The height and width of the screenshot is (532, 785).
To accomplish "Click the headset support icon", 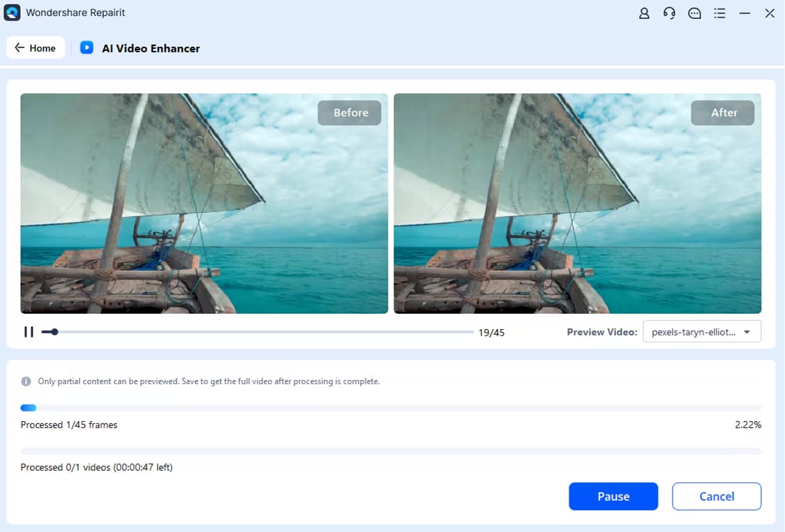I will 669,13.
